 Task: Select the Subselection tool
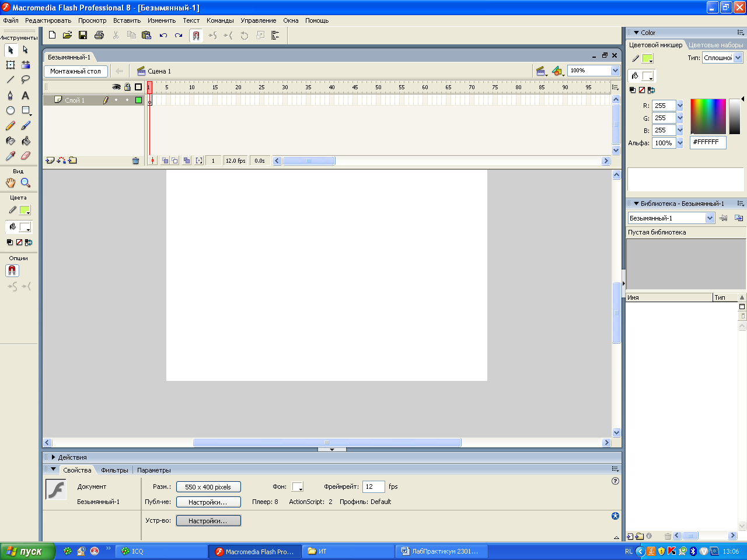point(26,50)
